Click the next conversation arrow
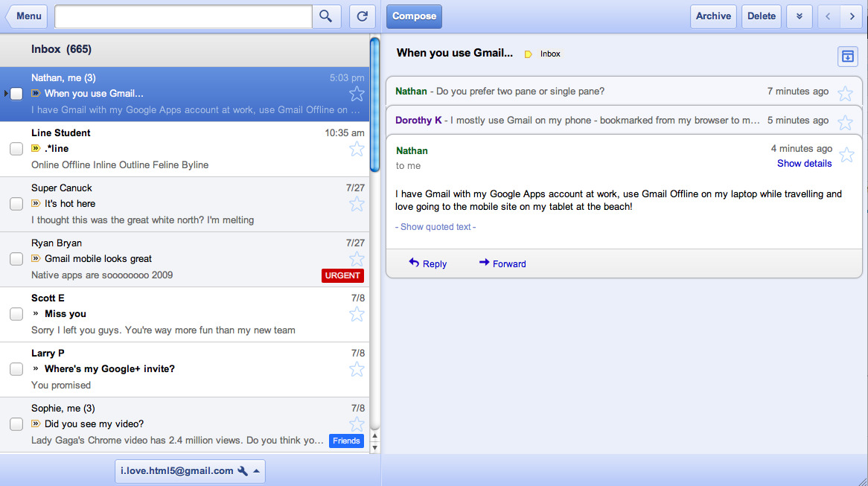 pyautogui.click(x=852, y=16)
